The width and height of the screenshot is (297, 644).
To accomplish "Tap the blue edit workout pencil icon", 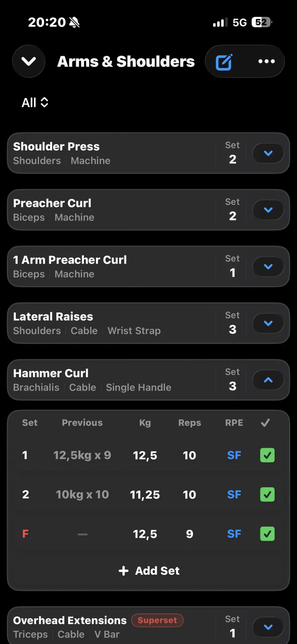I will point(224,62).
